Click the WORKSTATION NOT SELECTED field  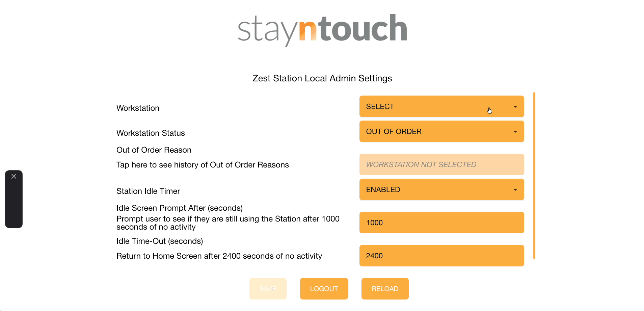(x=441, y=164)
